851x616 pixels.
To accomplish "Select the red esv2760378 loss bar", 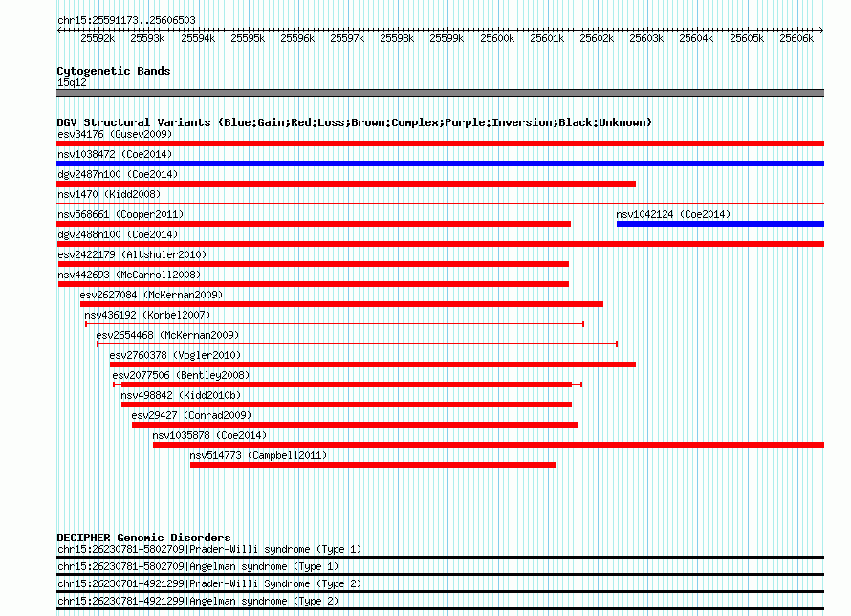I will [x=373, y=364].
